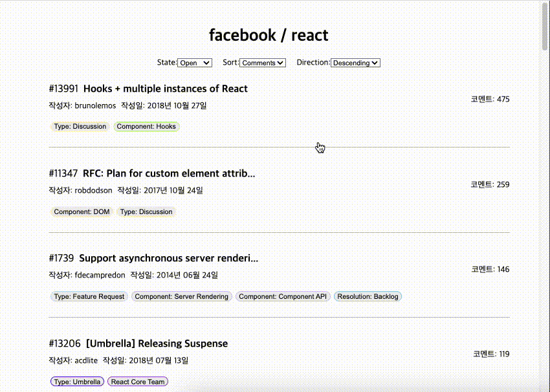The width and height of the screenshot is (550, 392).
Task: Select the Component: Hooks label
Action: point(146,126)
